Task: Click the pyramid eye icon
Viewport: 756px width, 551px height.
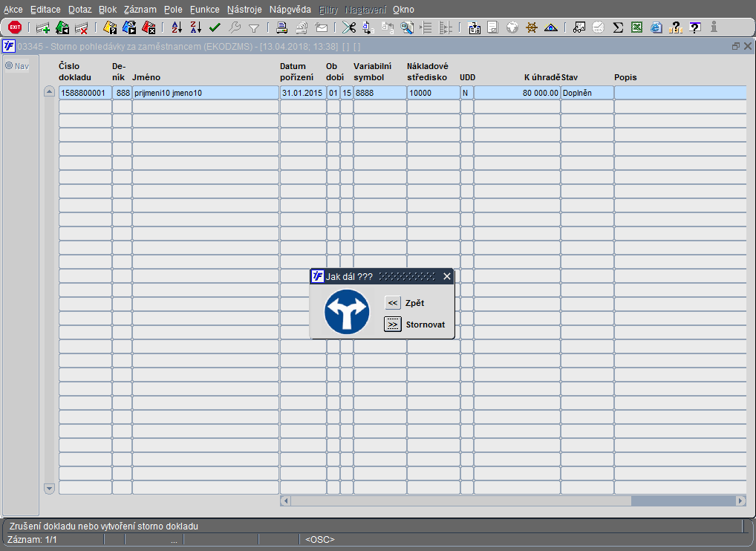Action: click(550, 27)
